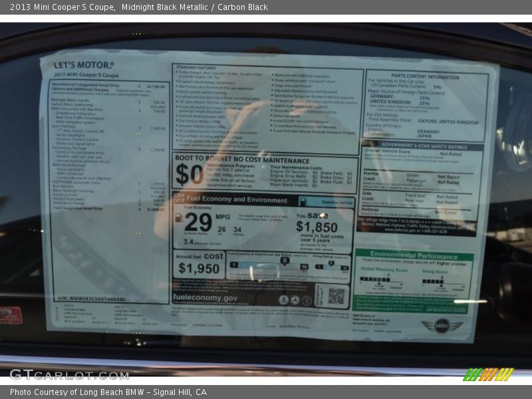Click the Global Warming Score bar
This screenshot has width=532, height=399.
coord(375,279)
